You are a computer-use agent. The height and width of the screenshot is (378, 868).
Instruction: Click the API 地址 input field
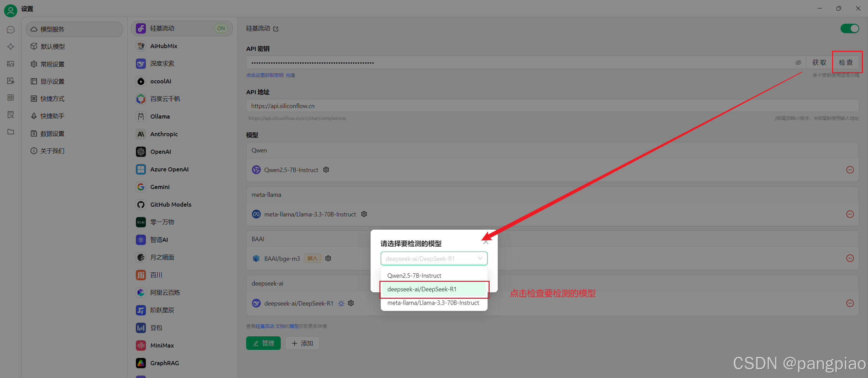(552, 106)
